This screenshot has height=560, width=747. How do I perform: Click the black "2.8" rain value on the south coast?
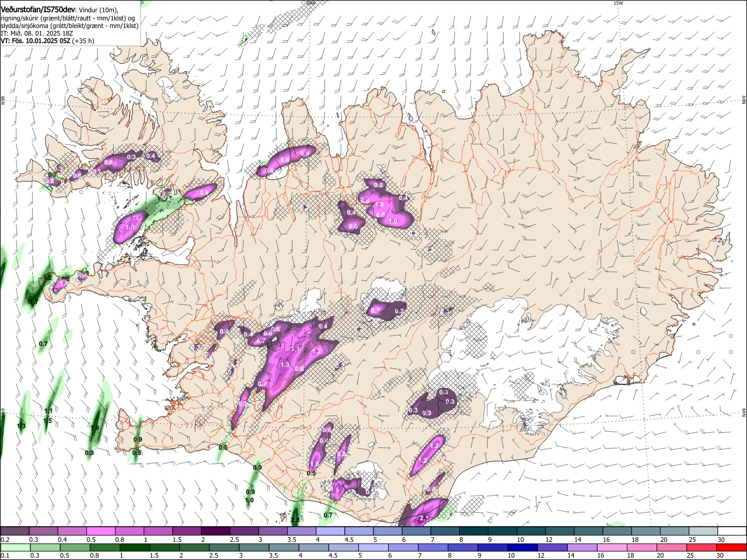(x=295, y=520)
